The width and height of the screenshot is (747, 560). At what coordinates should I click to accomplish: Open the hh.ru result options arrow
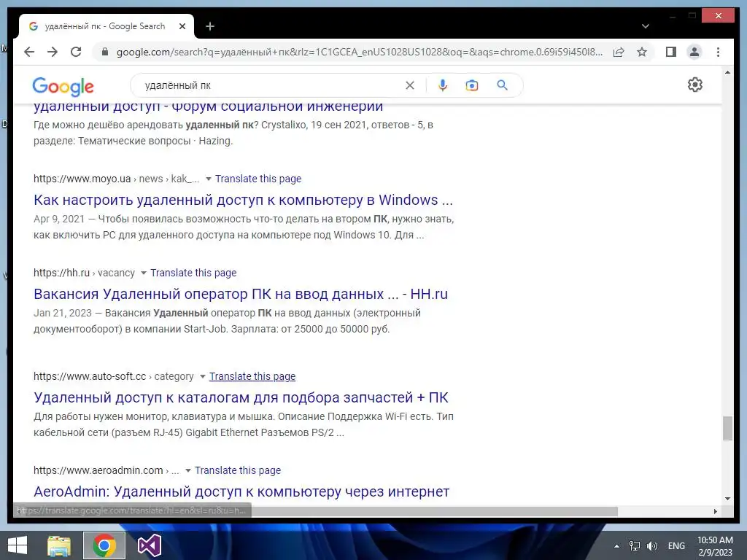coord(144,273)
